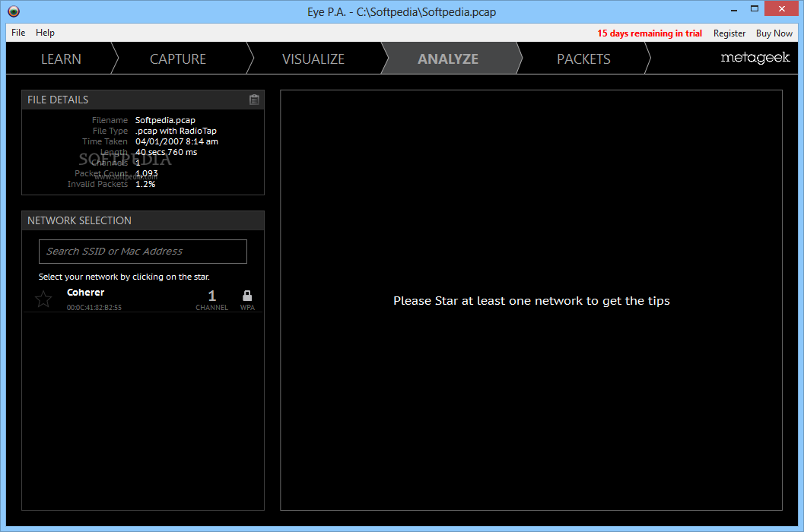Click the NETWORK SELECTION panel header
The image size is (804, 532).
[x=143, y=220]
